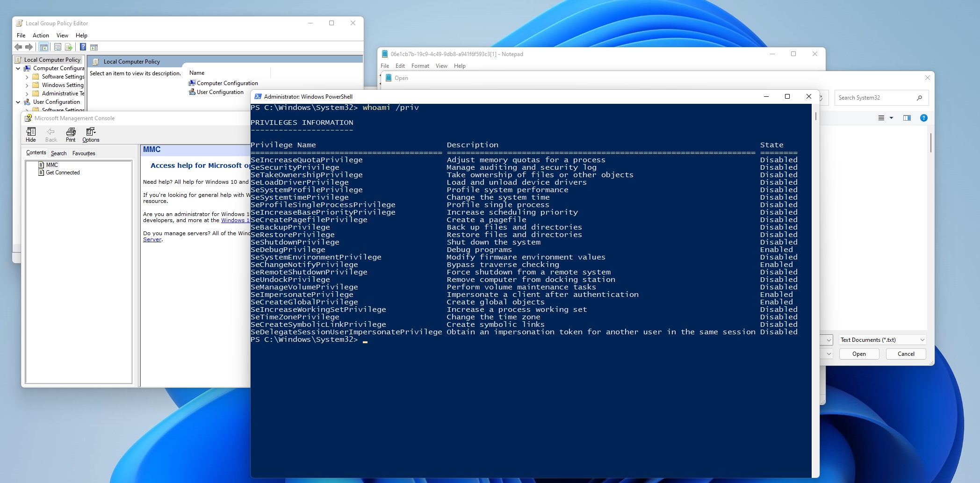Collapse the Computer Configuration tree node
This screenshot has width=980, height=483.
pos(18,68)
